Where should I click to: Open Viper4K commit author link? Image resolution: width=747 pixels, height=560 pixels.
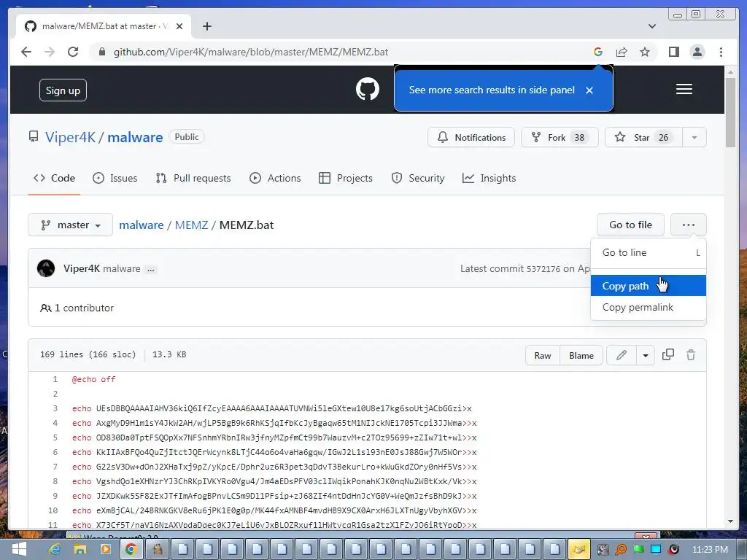pos(82,268)
